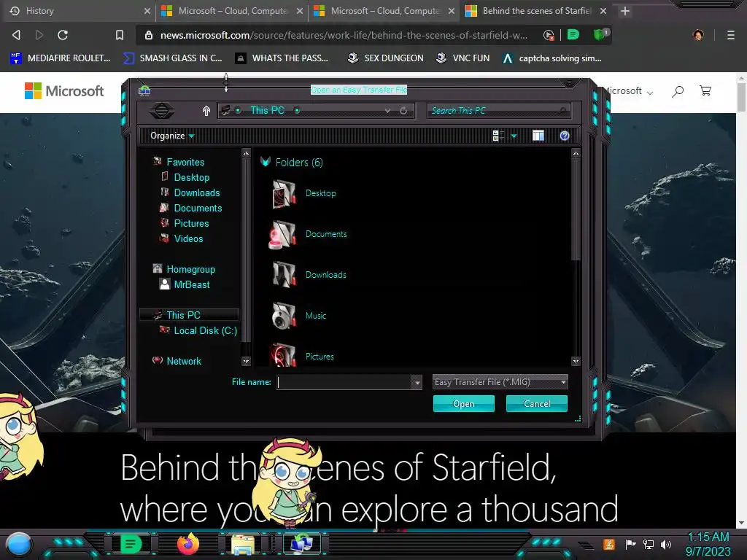Select Network in navigation pane
The height and width of the screenshot is (560, 747).
[x=183, y=361]
